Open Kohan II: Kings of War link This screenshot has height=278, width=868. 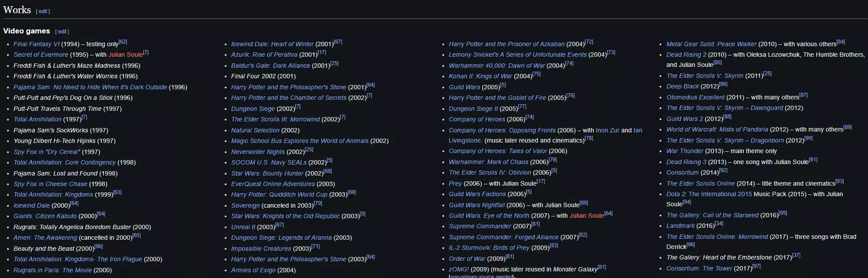pyautogui.click(x=481, y=77)
